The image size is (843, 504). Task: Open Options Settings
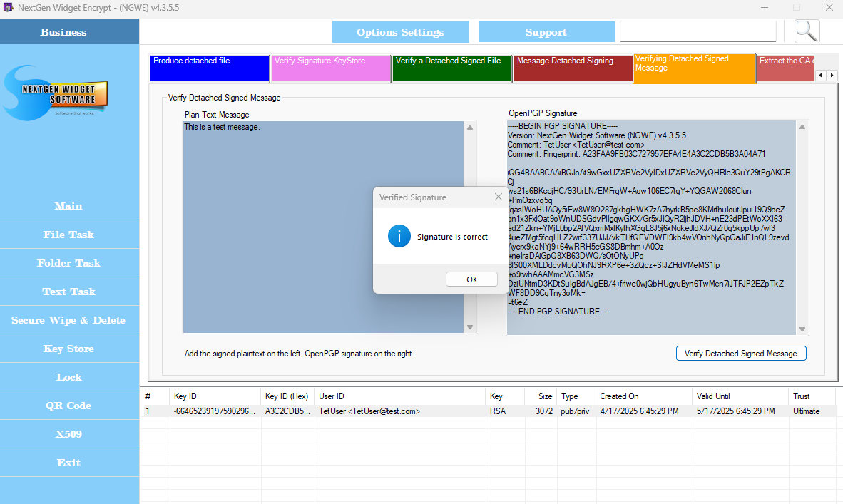click(x=401, y=32)
